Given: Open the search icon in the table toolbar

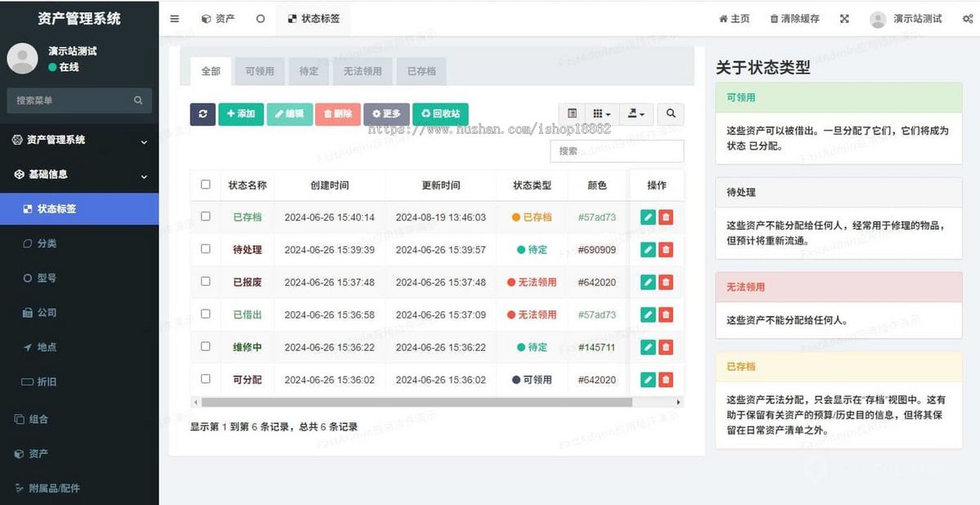Looking at the screenshot, I should [x=670, y=114].
